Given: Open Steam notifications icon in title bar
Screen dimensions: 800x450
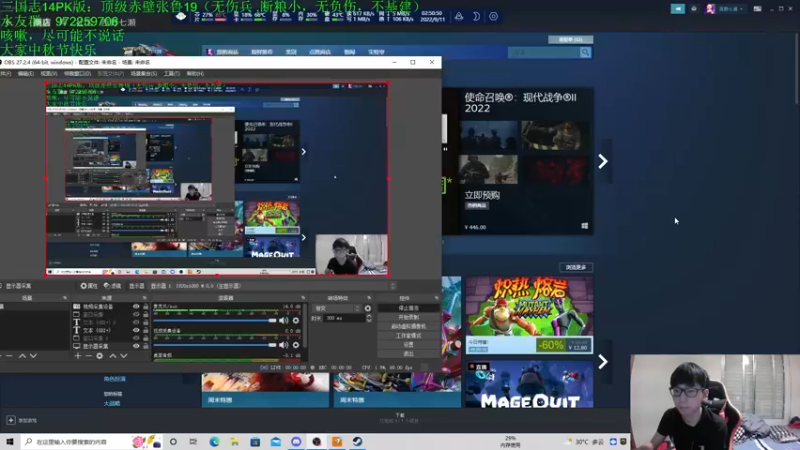Looking at the screenshot, I should [x=694, y=9].
